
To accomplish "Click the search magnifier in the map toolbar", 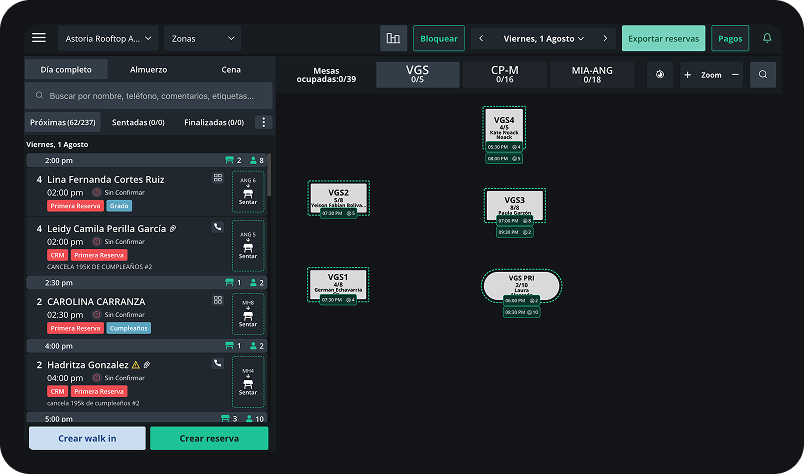I will (x=763, y=75).
